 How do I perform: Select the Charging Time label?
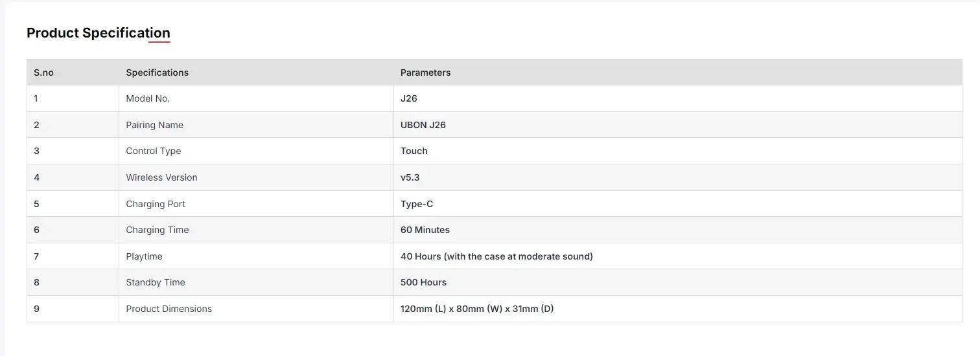point(157,230)
